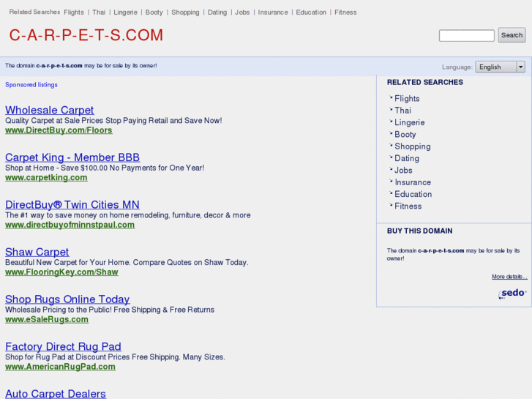Choose Jobs in sidebar related searches
The image size is (532, 399).
tap(403, 170)
